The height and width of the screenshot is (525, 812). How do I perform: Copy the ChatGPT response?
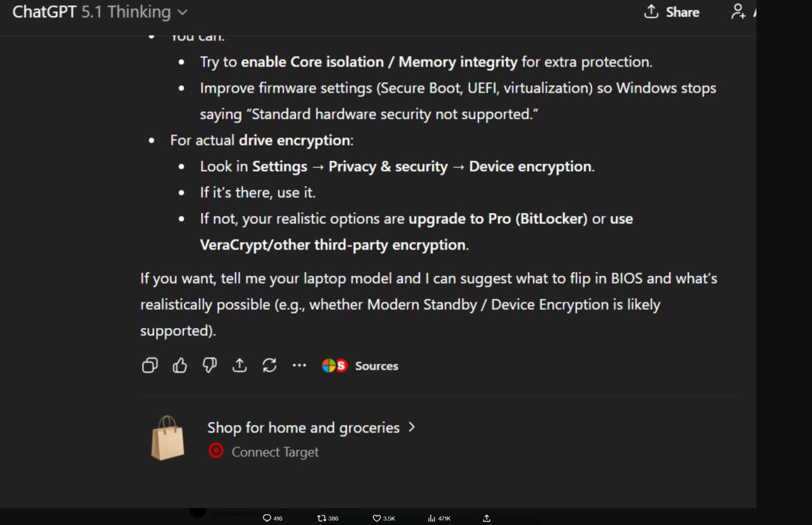pyautogui.click(x=150, y=366)
